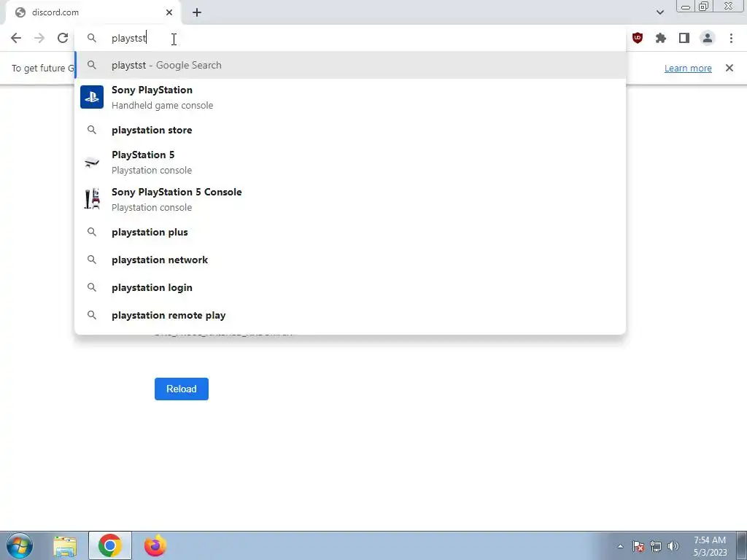This screenshot has width=747, height=560.
Task: Click the PlayStation logo icon
Action: 92,97
